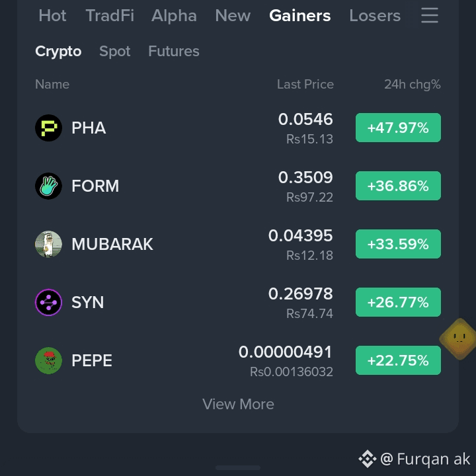
Task: Switch to the Hot tab
Action: [x=52, y=15]
